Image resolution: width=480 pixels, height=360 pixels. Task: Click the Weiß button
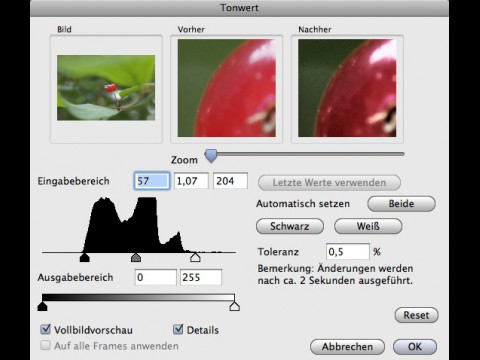click(x=368, y=226)
